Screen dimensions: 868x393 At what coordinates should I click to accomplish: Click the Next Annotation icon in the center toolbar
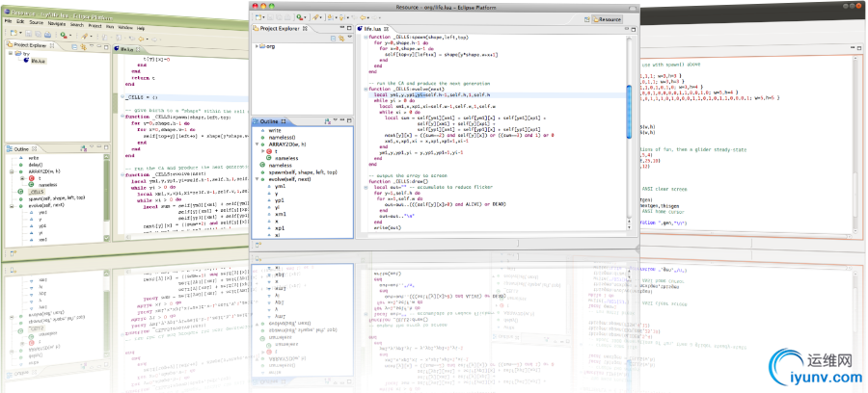point(330,17)
